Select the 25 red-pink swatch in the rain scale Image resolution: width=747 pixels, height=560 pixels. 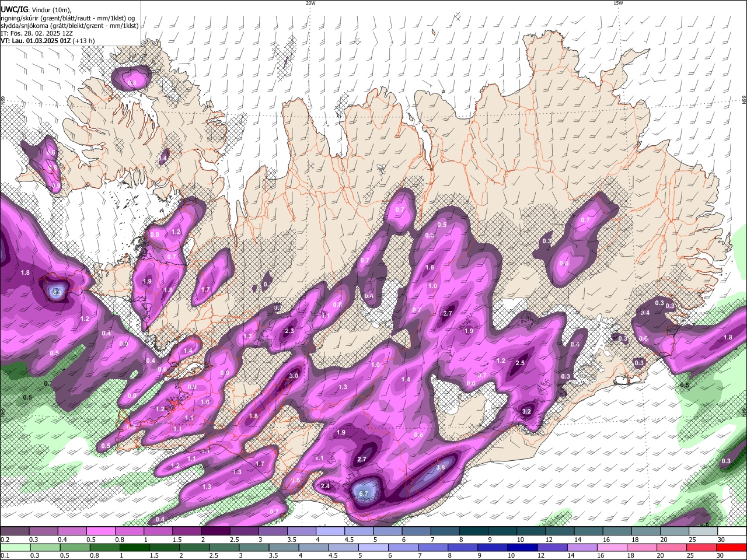coord(701,547)
